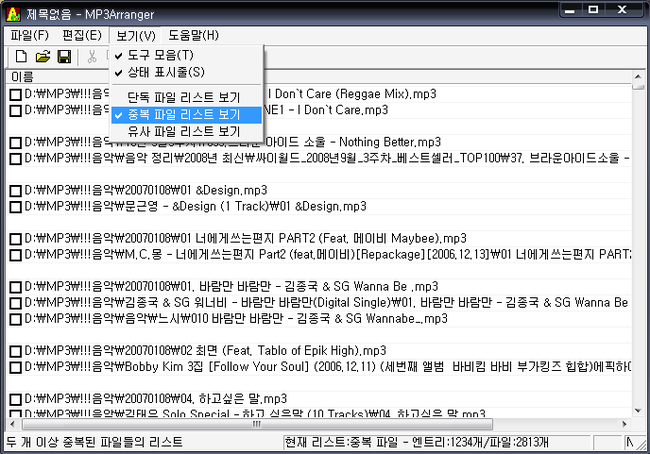
Task: Click status text 두 개 이상 중복된 파일들의 리스트
Action: coord(95,442)
